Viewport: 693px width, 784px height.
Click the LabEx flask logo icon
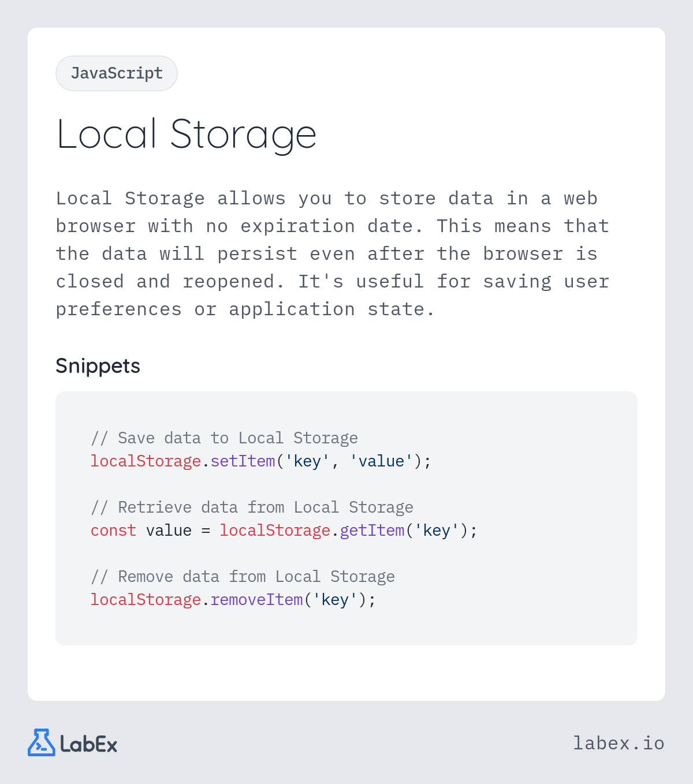(x=41, y=743)
